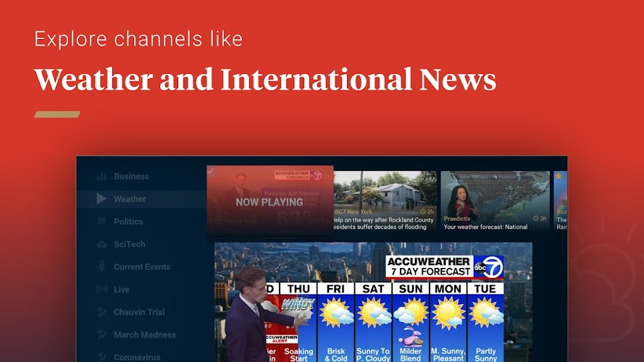The height and width of the screenshot is (362, 644).
Task: Click the Live broadcast signal icon
Action: point(101,290)
